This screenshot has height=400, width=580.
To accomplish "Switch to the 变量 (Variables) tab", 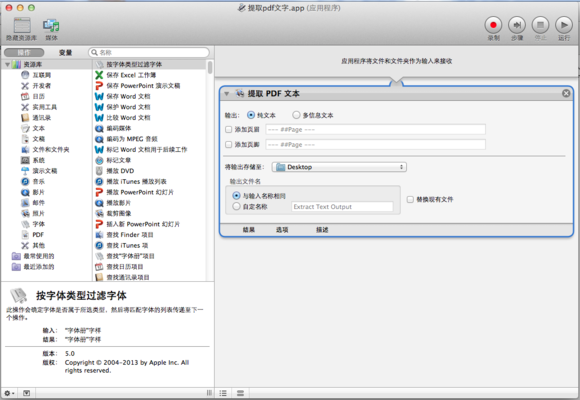I will coord(65,53).
